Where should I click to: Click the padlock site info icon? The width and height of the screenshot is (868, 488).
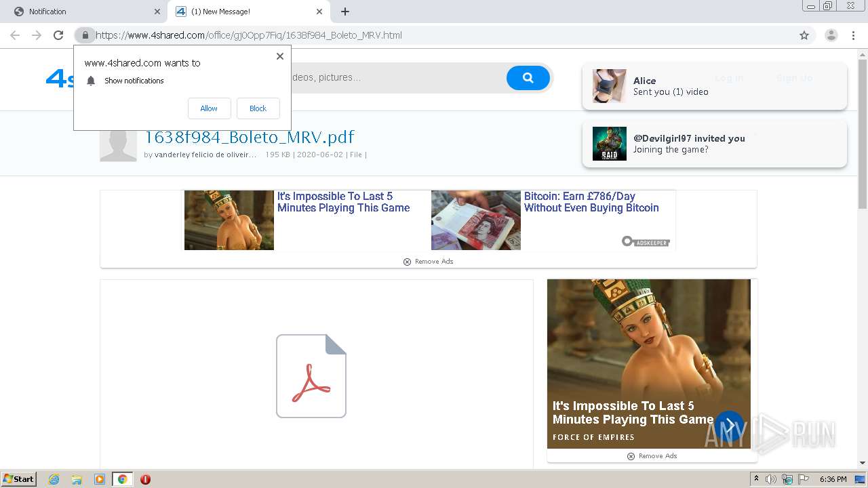coord(85,35)
